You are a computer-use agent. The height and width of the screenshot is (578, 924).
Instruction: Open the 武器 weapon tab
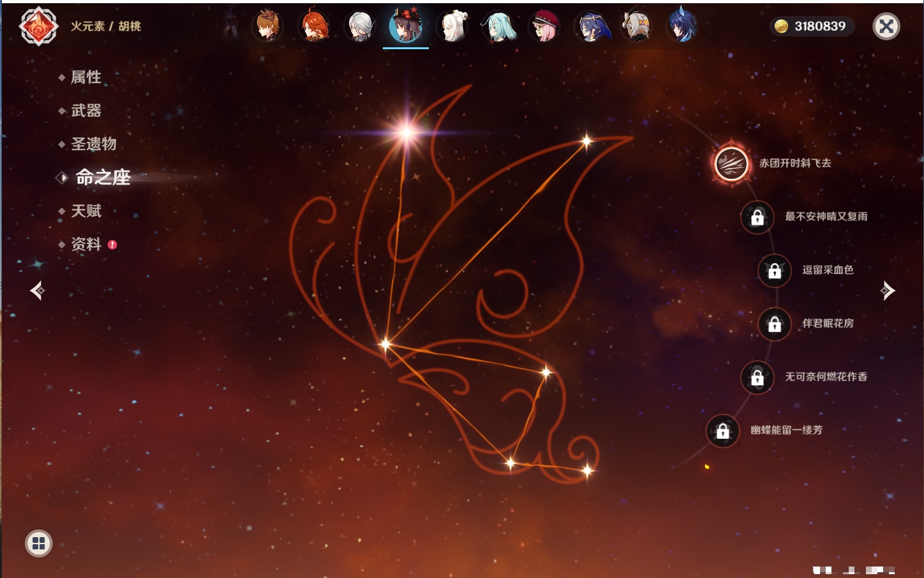point(86,110)
